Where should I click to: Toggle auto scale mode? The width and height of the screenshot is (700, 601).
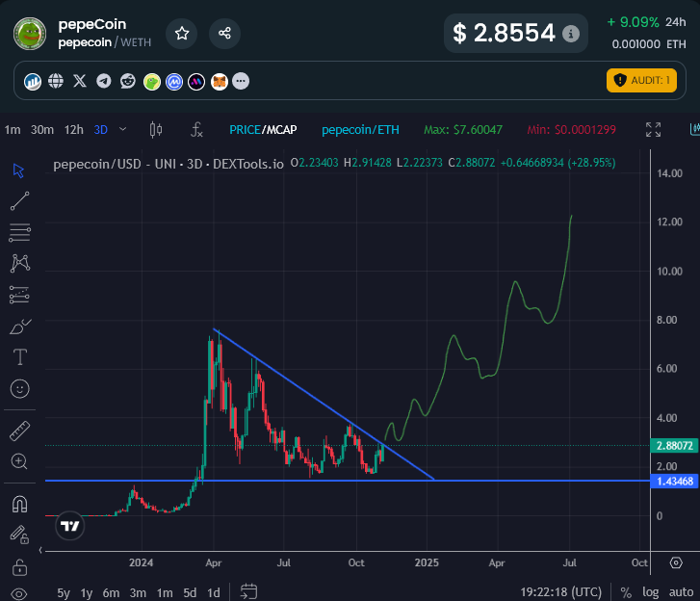(x=681, y=592)
